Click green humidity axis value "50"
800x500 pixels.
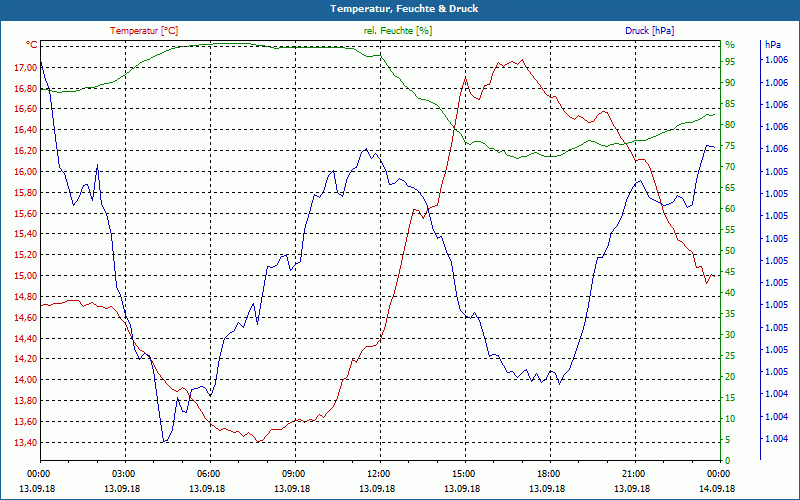730,251
